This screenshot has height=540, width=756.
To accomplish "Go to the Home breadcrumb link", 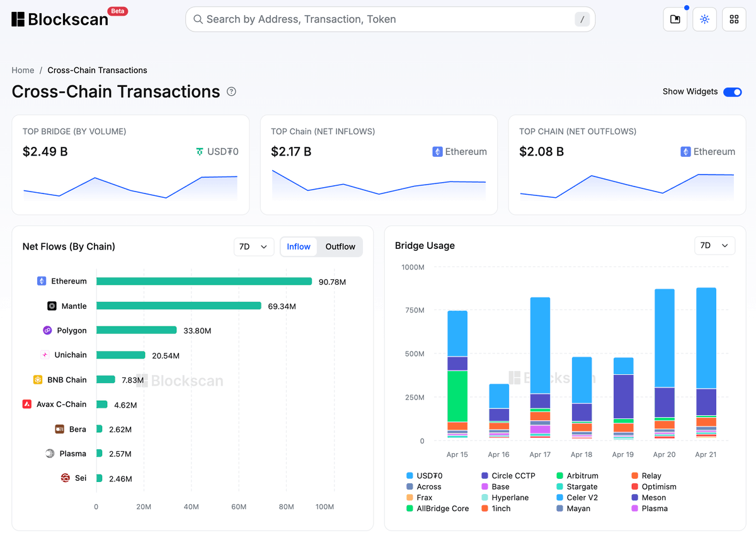I will coord(23,70).
